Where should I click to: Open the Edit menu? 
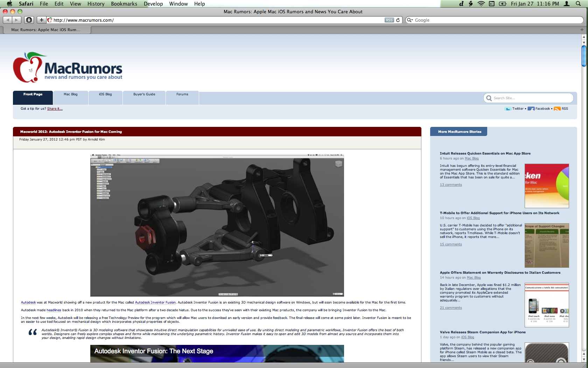tap(59, 4)
